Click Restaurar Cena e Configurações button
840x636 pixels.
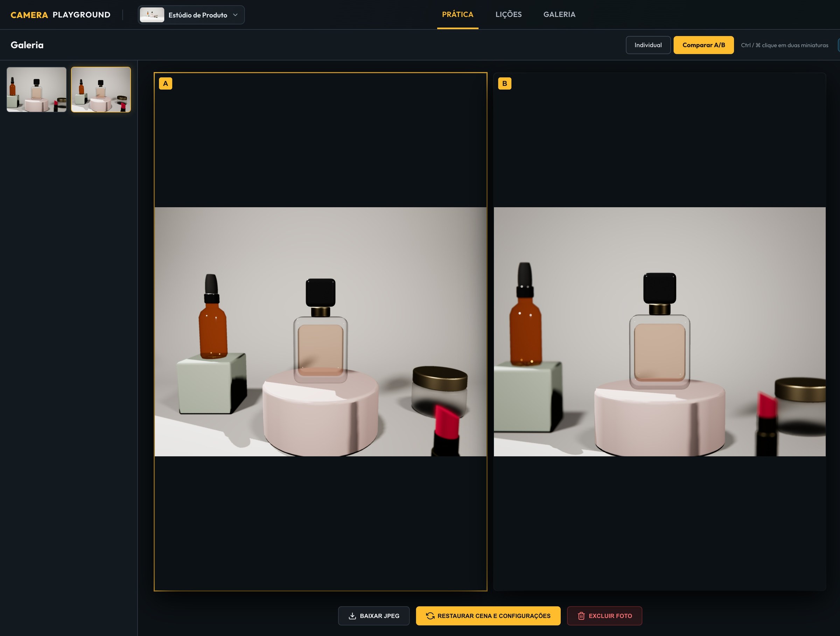[x=488, y=615]
